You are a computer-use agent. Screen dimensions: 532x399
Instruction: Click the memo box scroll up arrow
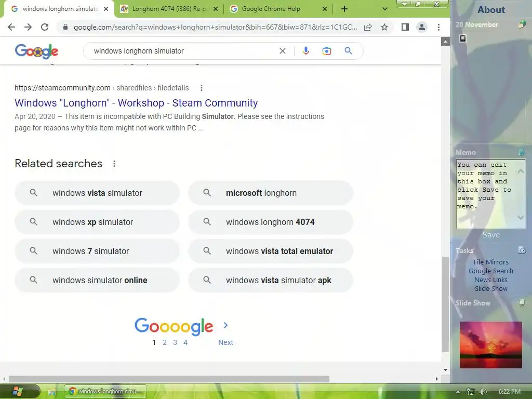coord(521,171)
